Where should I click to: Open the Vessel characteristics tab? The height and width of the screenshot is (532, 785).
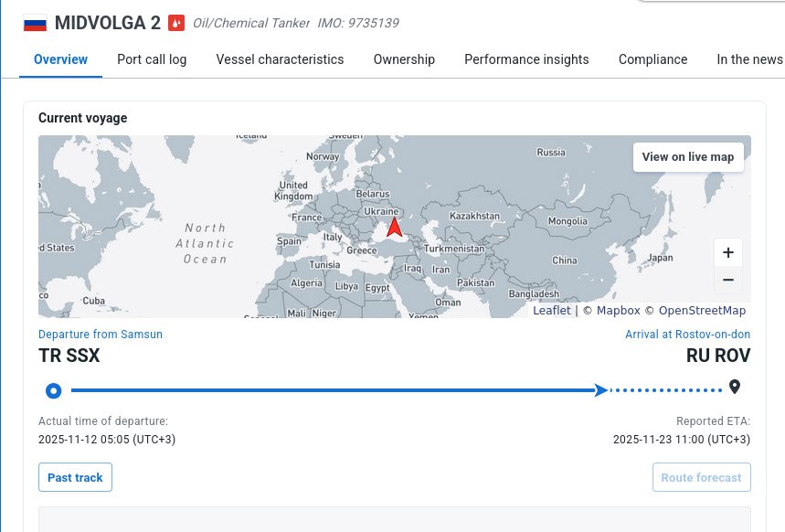(x=280, y=59)
